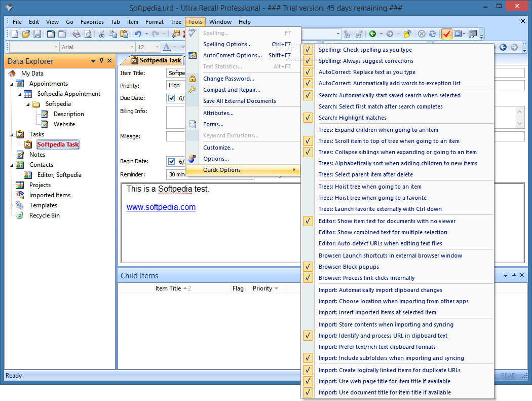Open the Arial font dropdown
Viewport: 532px width, 401px height.
pos(132,47)
